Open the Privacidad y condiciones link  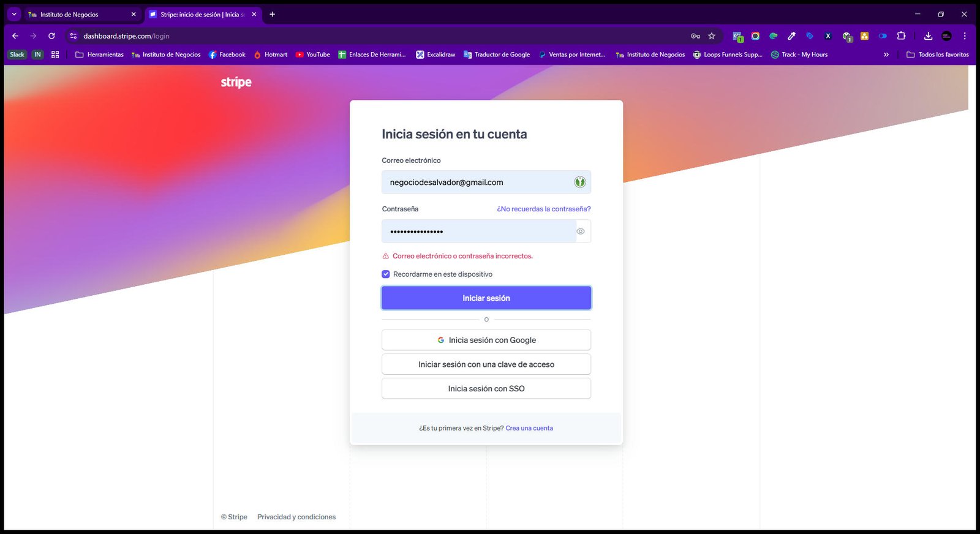pyautogui.click(x=296, y=517)
